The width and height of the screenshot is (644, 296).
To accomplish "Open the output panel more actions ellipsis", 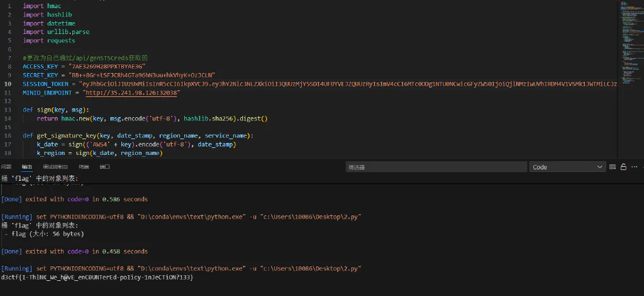I will point(634,167).
